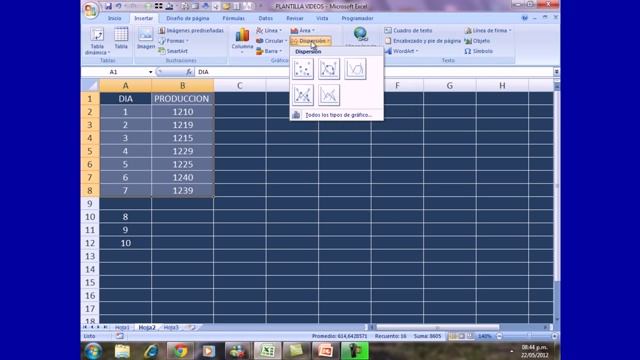
Task: Switch to Datos ribbon tab
Action: (265, 18)
